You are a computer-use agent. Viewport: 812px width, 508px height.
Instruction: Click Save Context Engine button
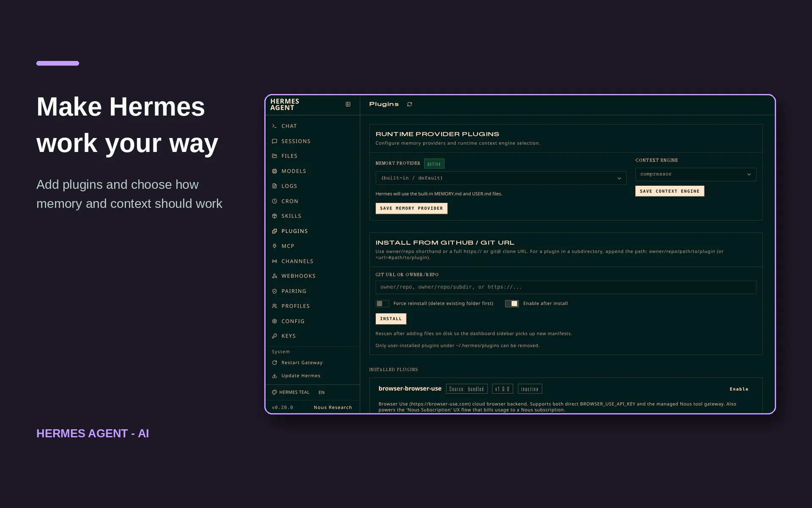pyautogui.click(x=669, y=191)
